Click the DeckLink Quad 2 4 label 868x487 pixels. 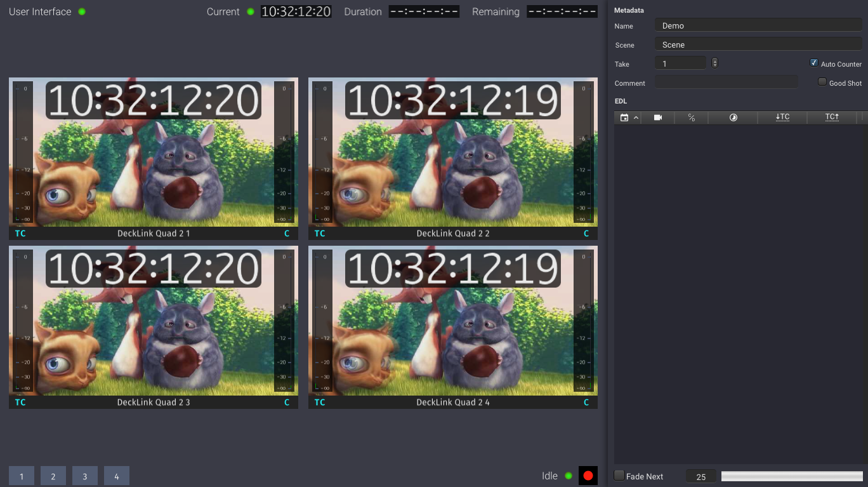coord(453,403)
